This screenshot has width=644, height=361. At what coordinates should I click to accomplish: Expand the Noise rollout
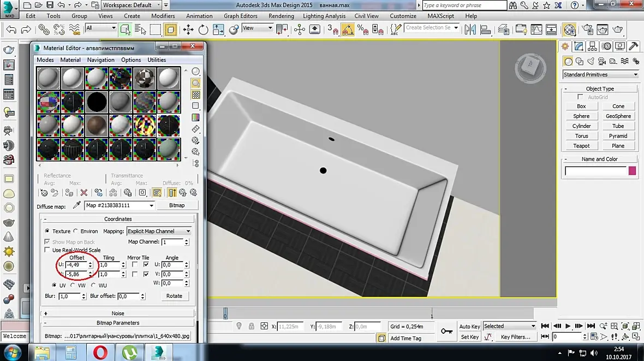pyautogui.click(x=117, y=313)
